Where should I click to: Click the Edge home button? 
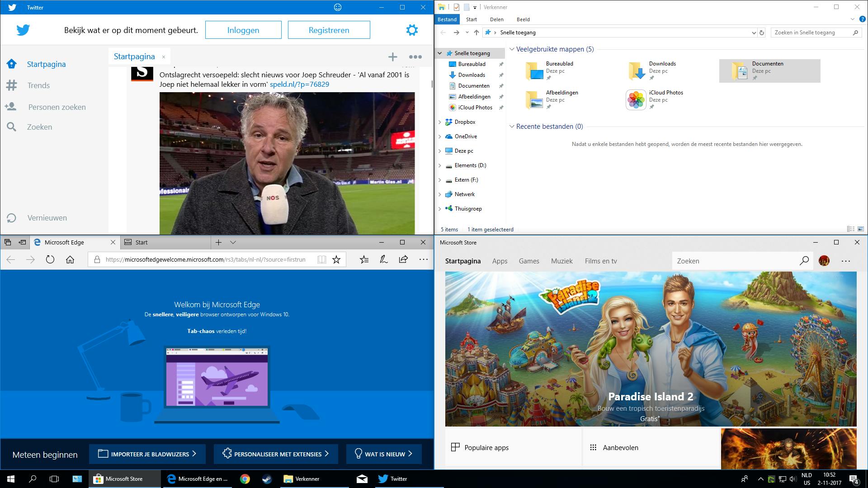[x=70, y=259]
